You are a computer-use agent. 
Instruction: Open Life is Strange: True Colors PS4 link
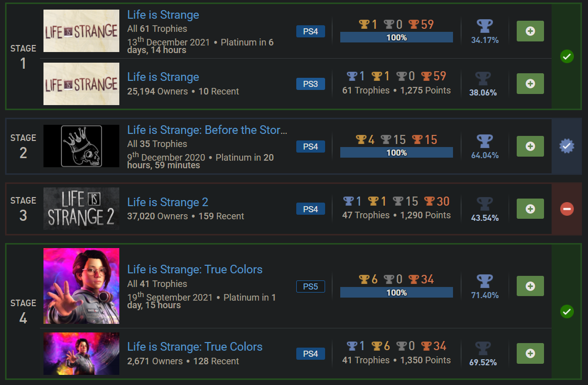[195, 347]
